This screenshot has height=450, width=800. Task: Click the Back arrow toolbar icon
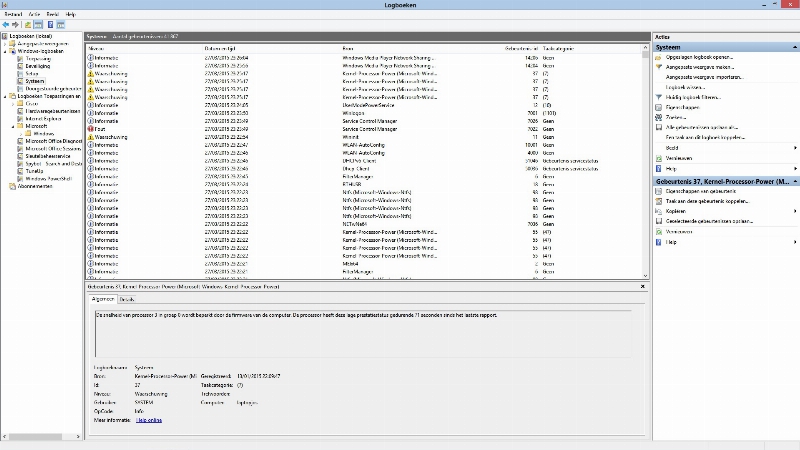pyautogui.click(x=6, y=24)
